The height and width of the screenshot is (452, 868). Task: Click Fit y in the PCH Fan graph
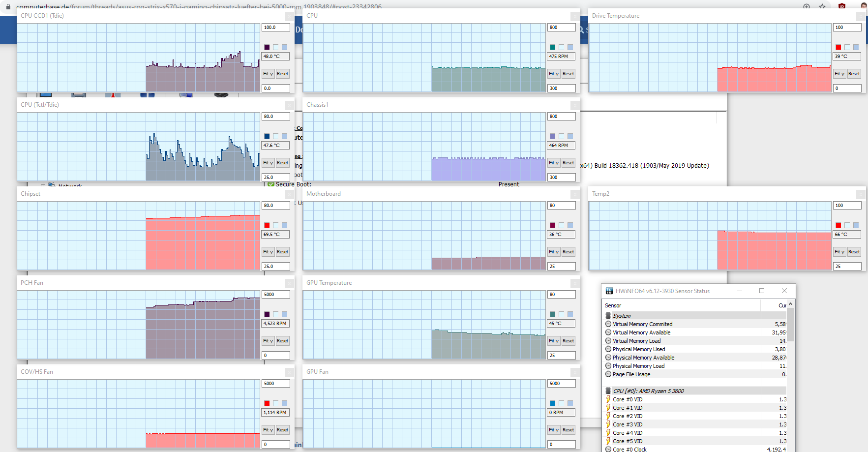(x=268, y=341)
